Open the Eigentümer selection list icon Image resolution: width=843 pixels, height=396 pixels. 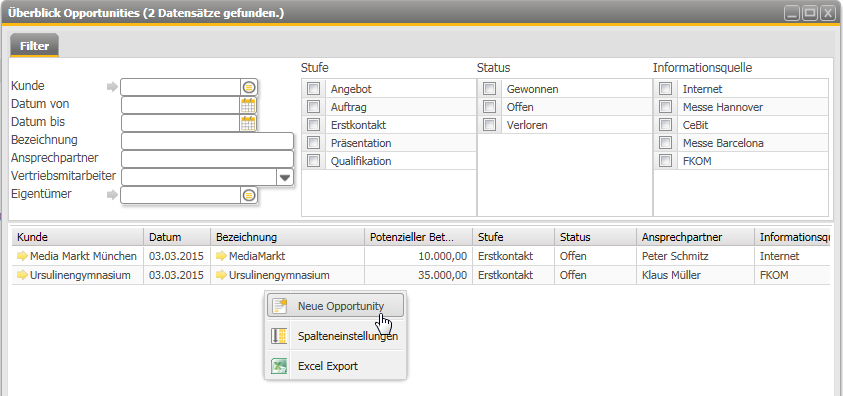point(248,195)
